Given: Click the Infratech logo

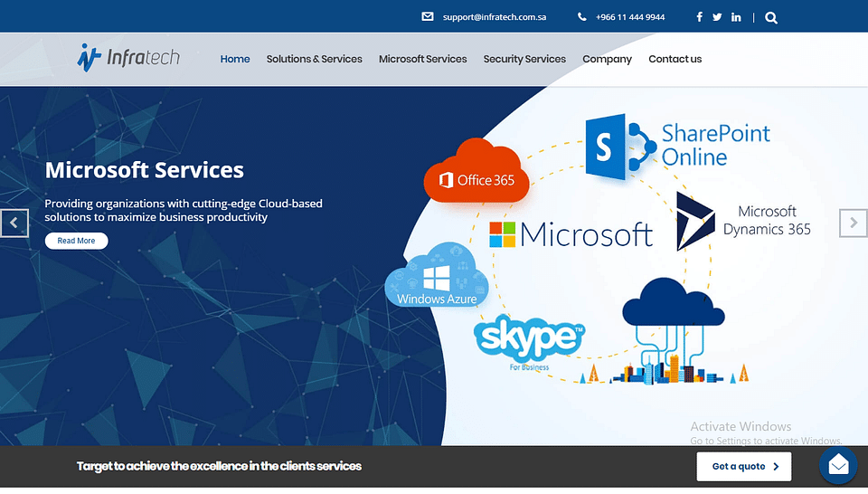Looking at the screenshot, I should coord(128,58).
